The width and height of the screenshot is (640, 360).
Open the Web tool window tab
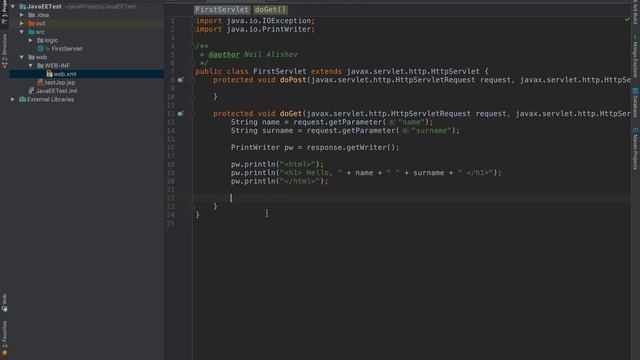click(x=4, y=303)
